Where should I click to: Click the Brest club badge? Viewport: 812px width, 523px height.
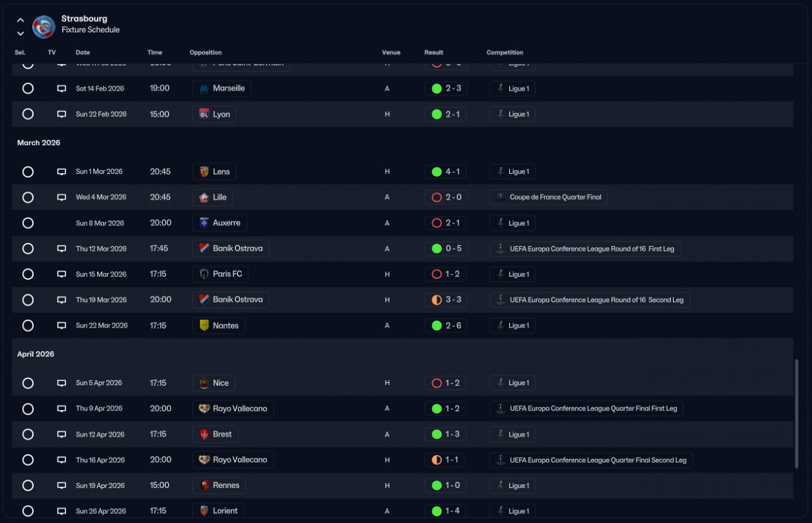tap(204, 434)
